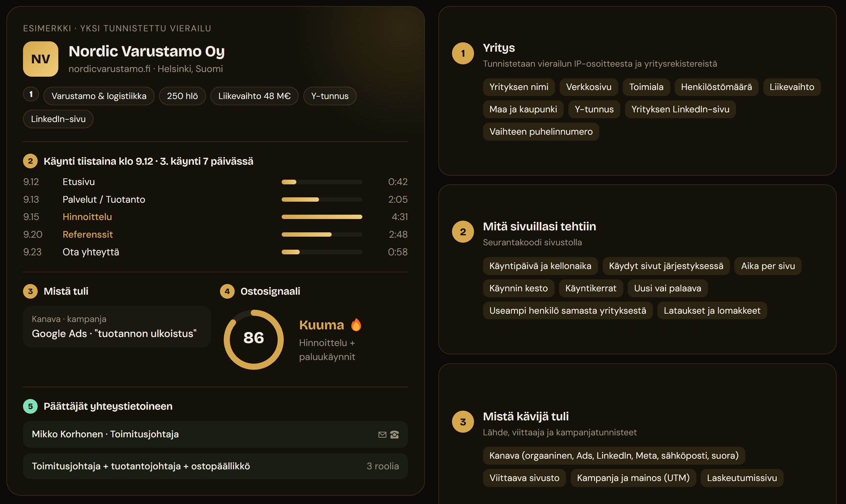
Task: Click the Käyntipäivä ja kellonaika tag
Action: click(x=540, y=266)
